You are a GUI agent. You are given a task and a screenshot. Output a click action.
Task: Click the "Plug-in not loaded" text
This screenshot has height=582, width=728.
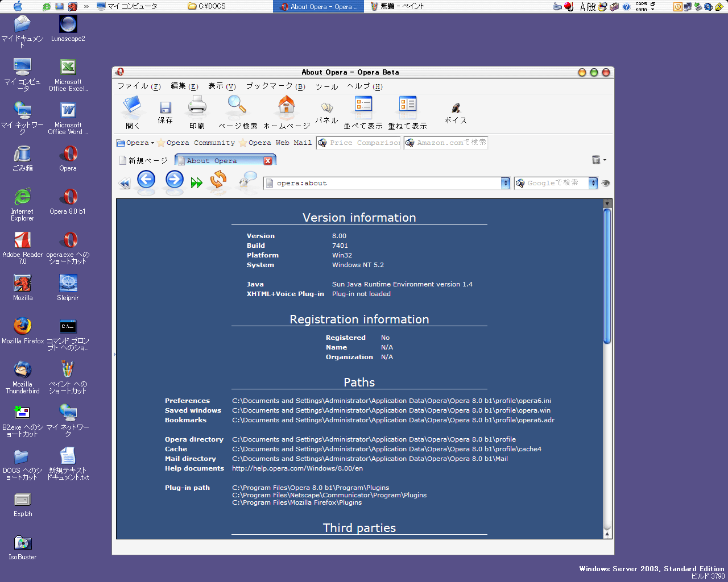(x=361, y=294)
